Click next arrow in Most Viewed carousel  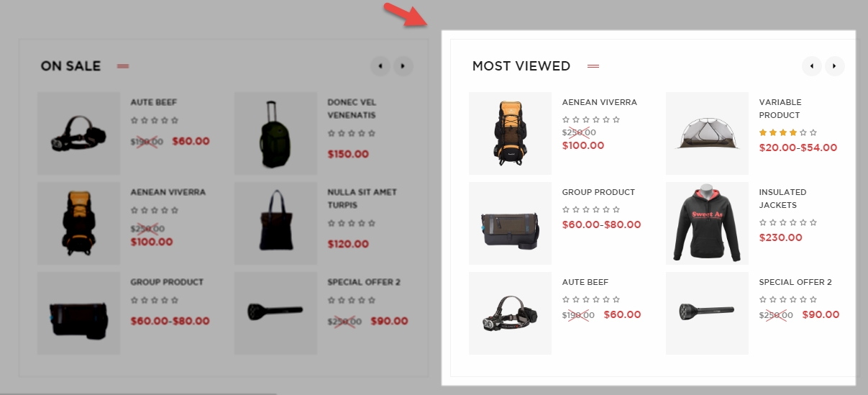(835, 66)
